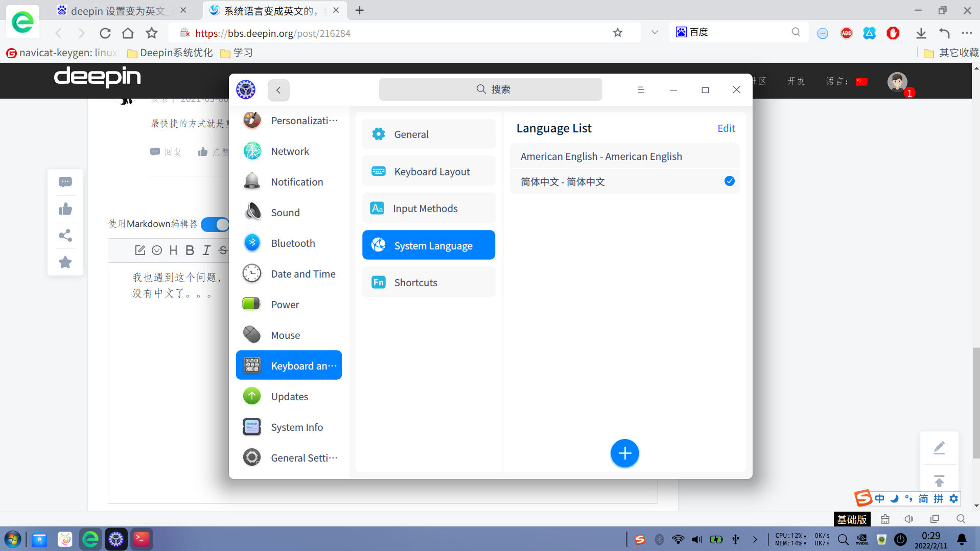
Task: Expand the address bar dropdown arrow
Action: tap(655, 32)
